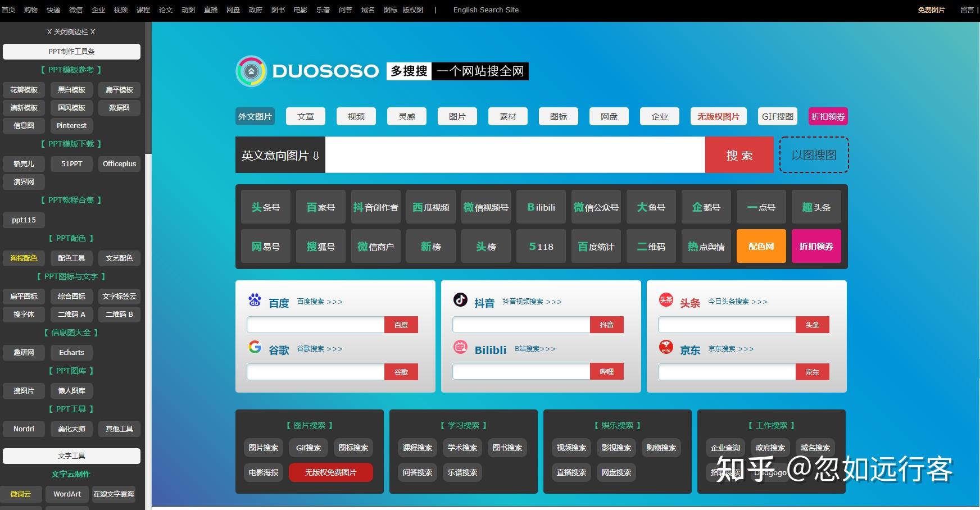Viewport: 980px width, 510px height.
Task: Open the 企鹅号 shortcut
Action: [706, 207]
